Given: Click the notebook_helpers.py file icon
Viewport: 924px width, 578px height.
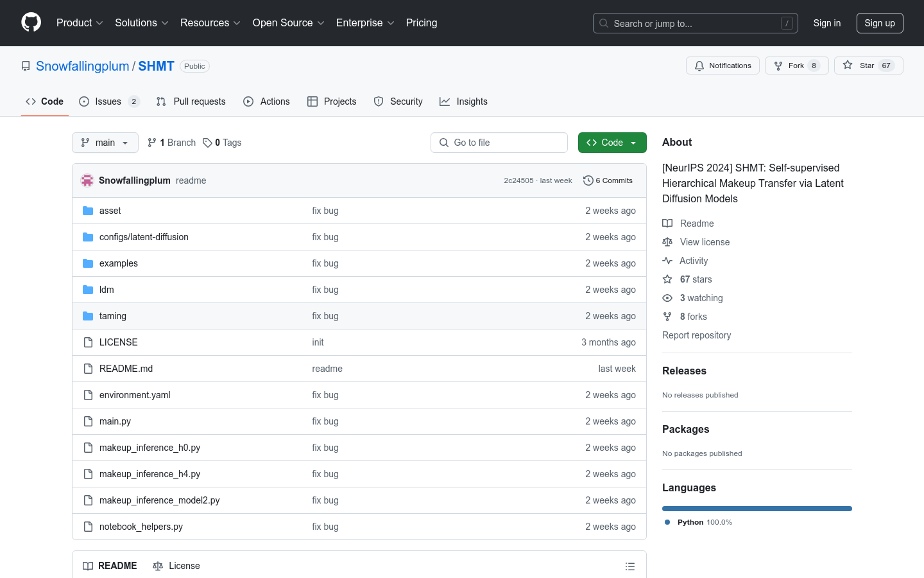Looking at the screenshot, I should point(88,527).
